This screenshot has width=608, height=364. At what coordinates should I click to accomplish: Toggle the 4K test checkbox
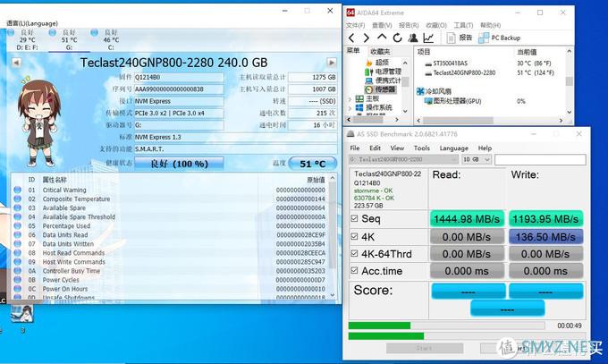click(x=354, y=236)
